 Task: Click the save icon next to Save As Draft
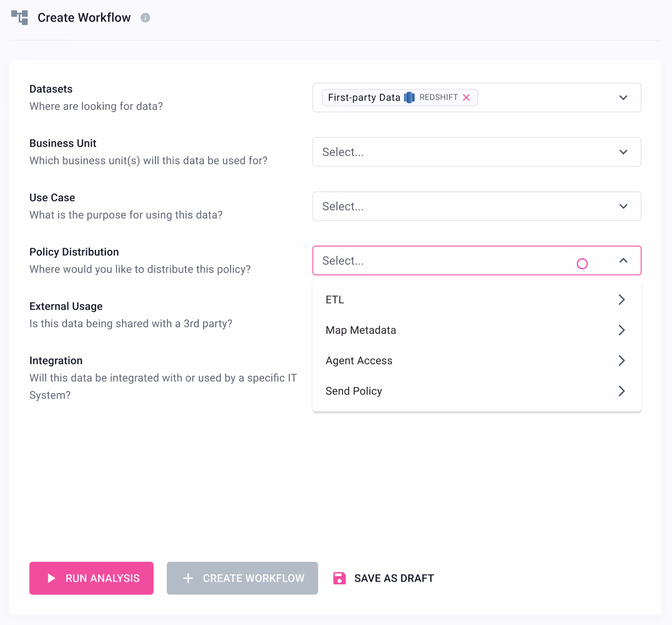pyautogui.click(x=339, y=578)
